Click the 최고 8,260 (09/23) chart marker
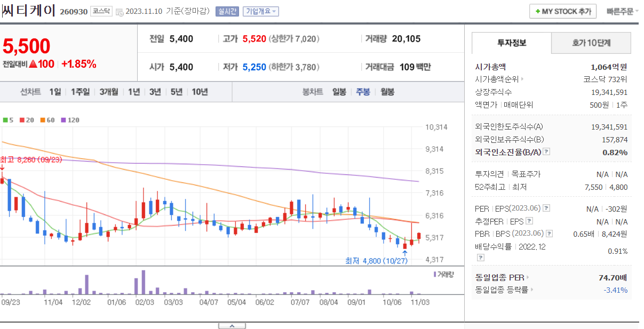 [31, 159]
